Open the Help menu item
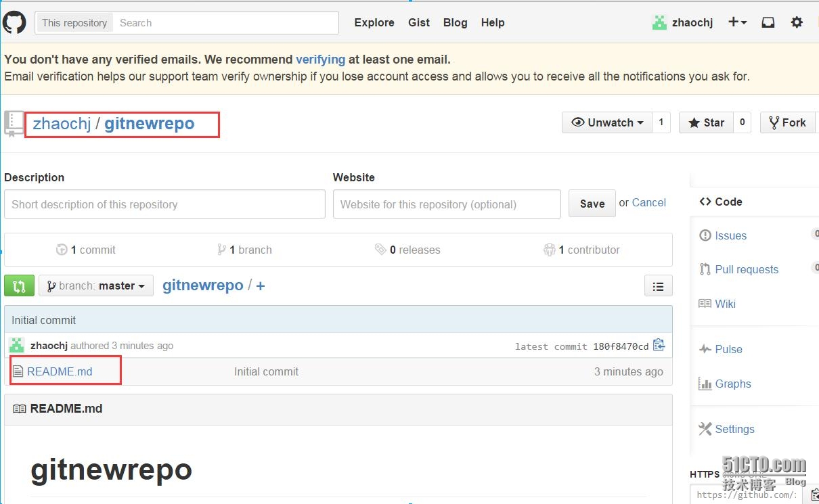 tap(493, 22)
